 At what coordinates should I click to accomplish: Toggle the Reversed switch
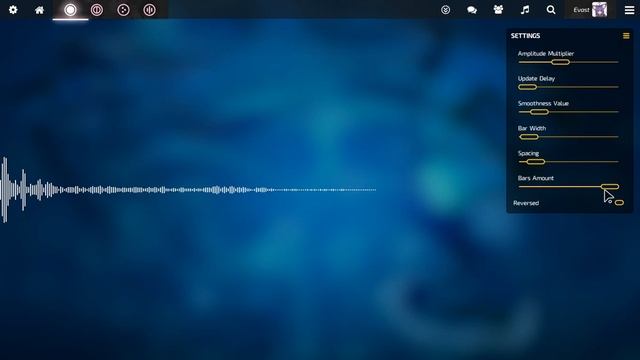tap(619, 202)
